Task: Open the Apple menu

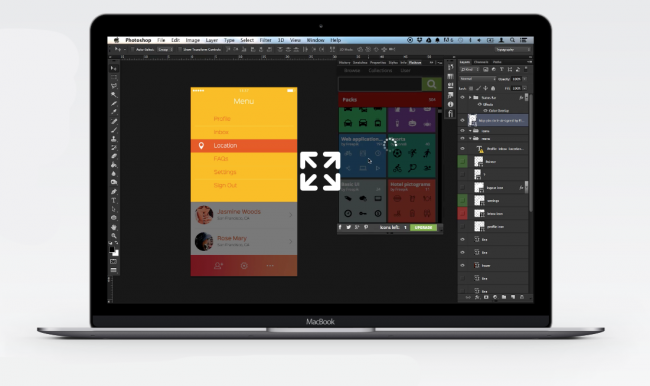Action: tap(116, 40)
